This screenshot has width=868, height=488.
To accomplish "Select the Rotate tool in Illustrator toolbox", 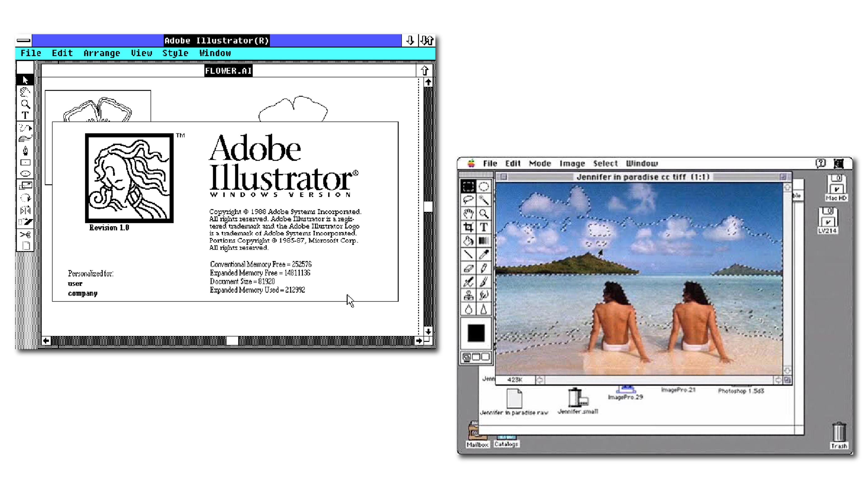I will (25, 198).
